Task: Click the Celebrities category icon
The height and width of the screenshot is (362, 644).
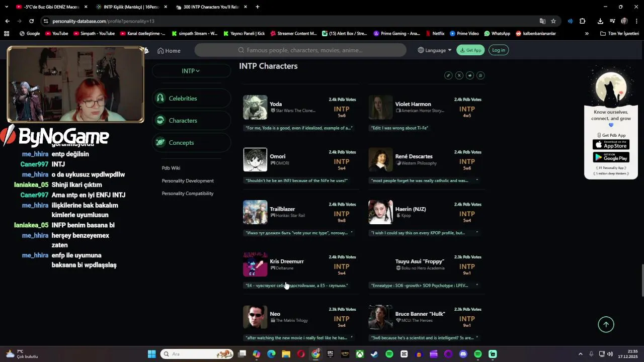Action: pos(160,99)
